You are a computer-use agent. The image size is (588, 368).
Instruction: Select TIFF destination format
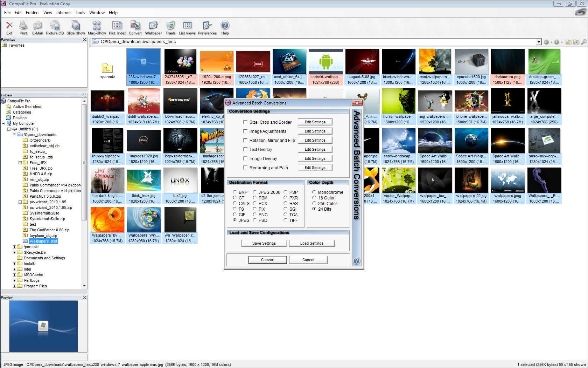click(x=285, y=220)
